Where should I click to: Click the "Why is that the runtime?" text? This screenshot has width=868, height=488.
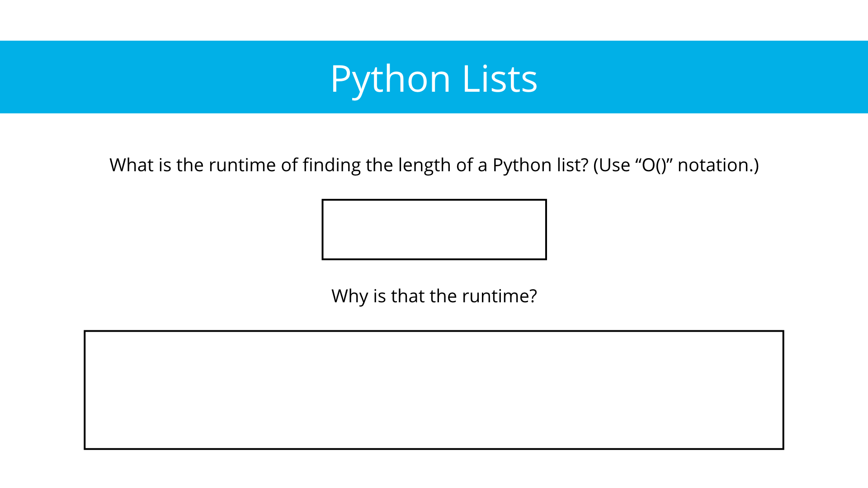(x=434, y=296)
